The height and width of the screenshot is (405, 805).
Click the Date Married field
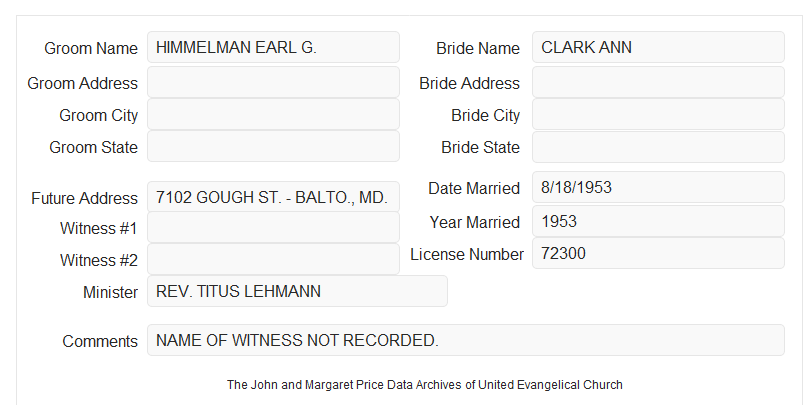[x=658, y=187]
